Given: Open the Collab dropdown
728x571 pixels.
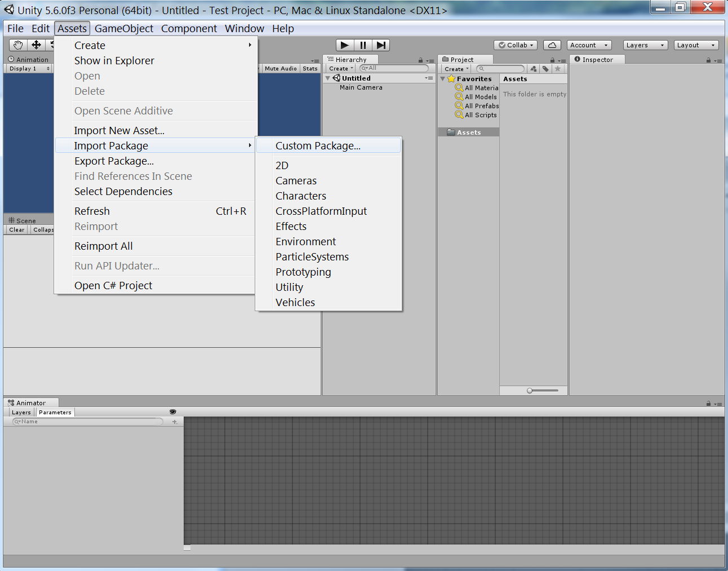Looking at the screenshot, I should pyautogui.click(x=516, y=45).
